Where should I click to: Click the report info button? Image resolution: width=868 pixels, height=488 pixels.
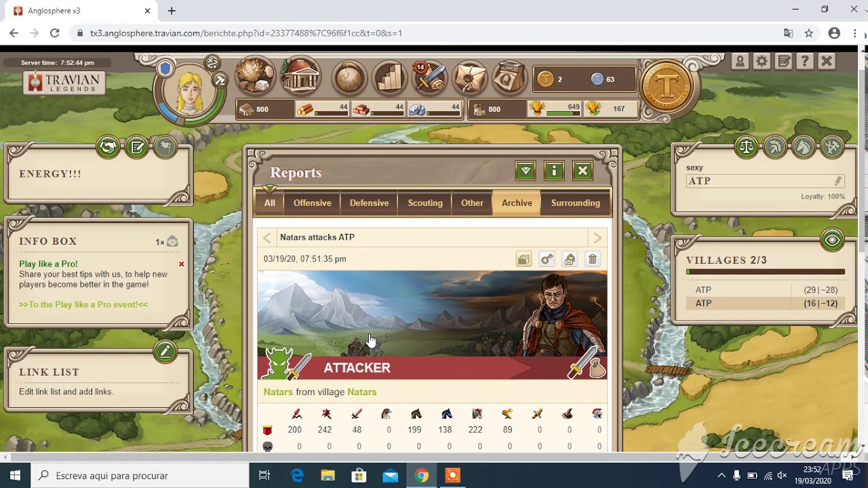point(554,171)
